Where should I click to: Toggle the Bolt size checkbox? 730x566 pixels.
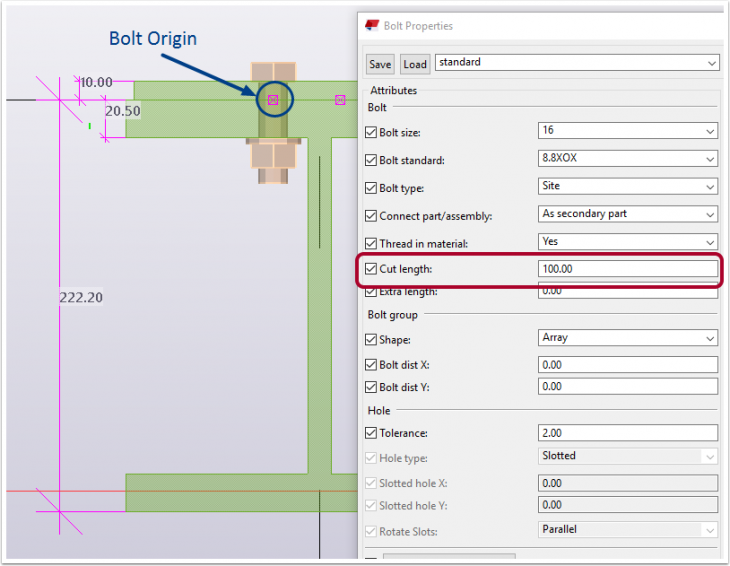coord(371,132)
